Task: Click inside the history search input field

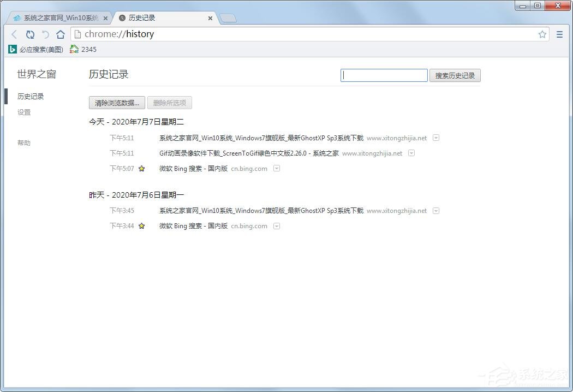Action: [x=384, y=75]
